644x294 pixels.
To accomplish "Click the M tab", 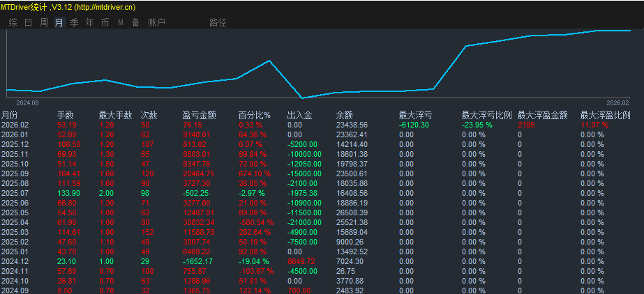I will tap(120, 22).
